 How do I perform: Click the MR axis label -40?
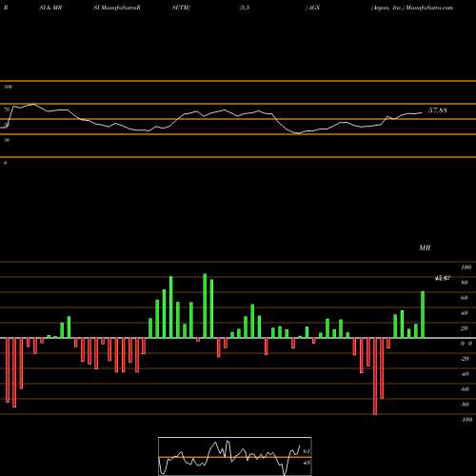(x=465, y=374)
